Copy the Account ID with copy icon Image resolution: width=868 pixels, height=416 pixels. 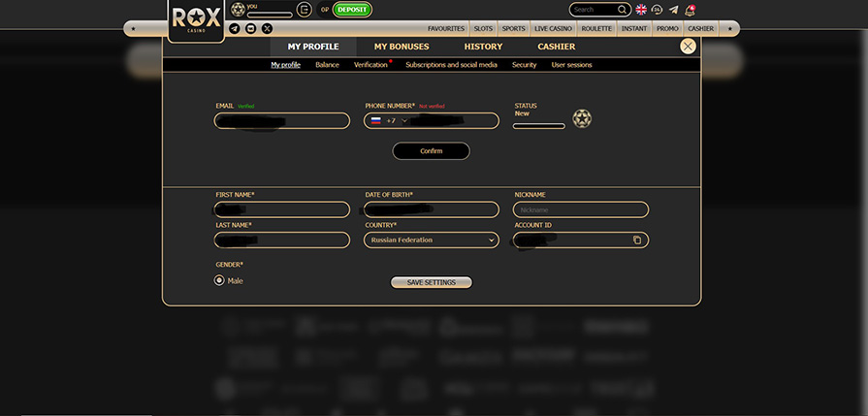coord(637,240)
